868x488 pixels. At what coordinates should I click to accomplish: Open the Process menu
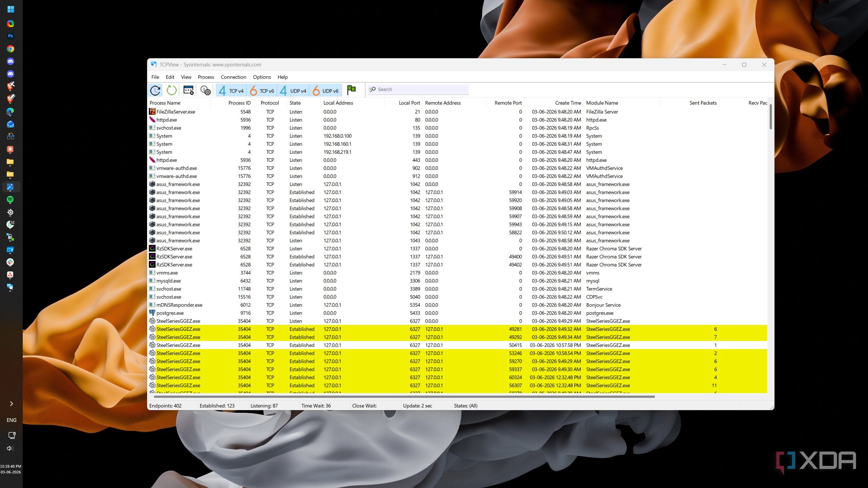click(x=206, y=77)
